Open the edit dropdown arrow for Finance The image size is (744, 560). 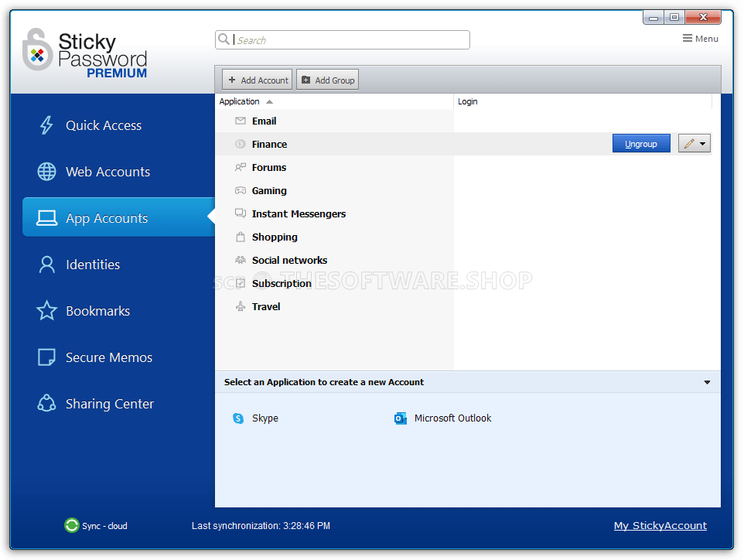point(703,143)
